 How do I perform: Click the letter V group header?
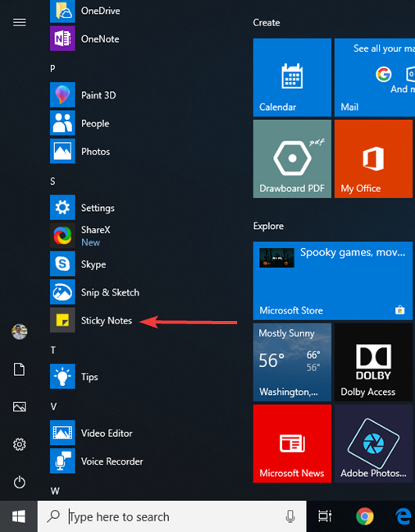53,406
